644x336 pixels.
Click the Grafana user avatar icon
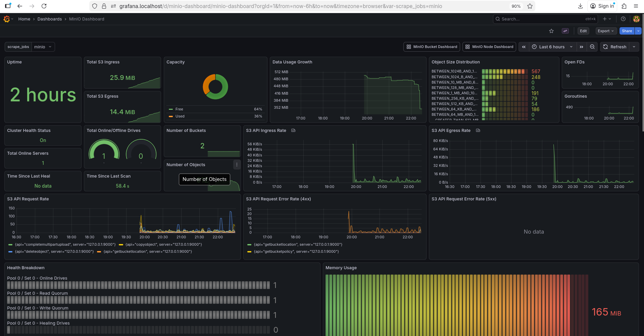pos(636,19)
